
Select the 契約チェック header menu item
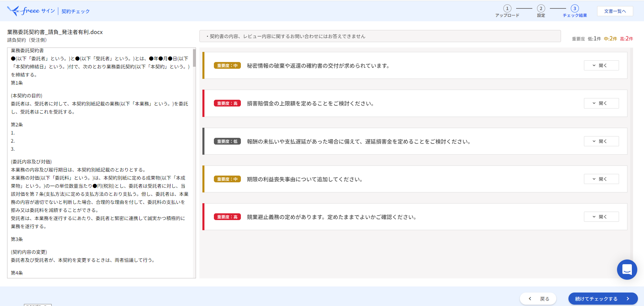[76, 10]
